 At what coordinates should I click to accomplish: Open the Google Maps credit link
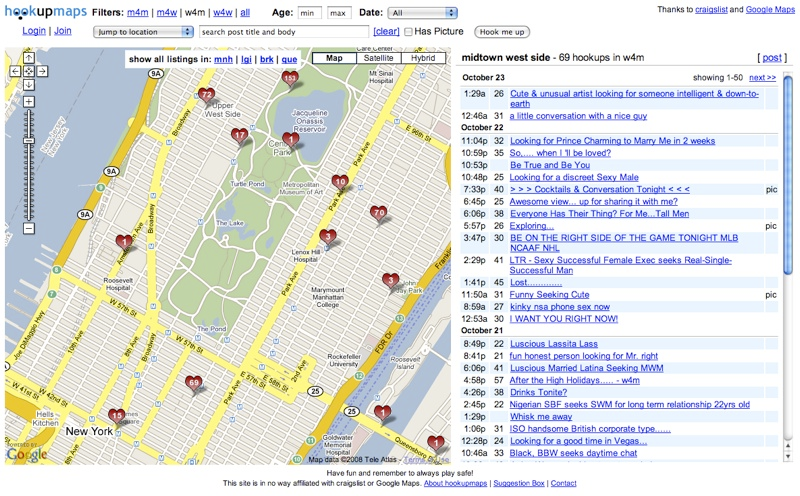(770, 9)
